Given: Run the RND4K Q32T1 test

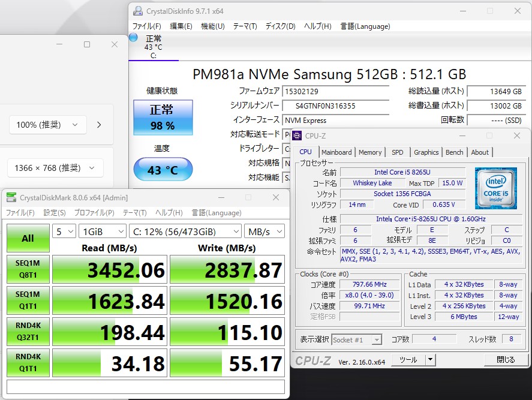Looking at the screenshot, I should [x=28, y=332].
